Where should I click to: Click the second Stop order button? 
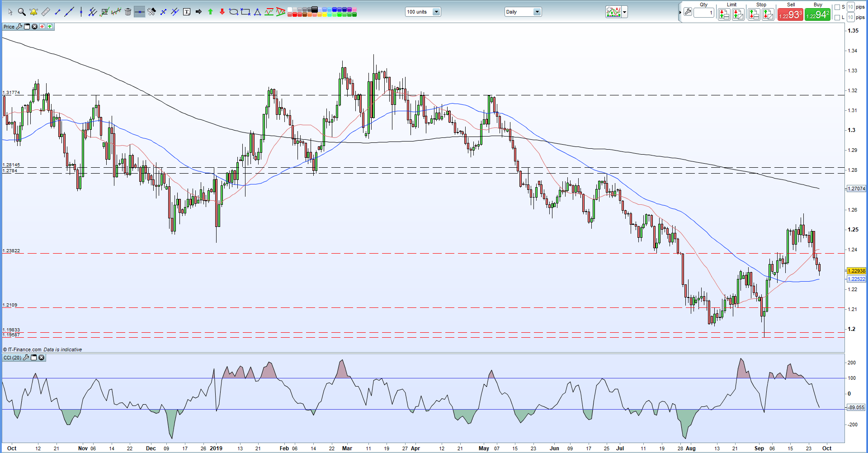click(x=768, y=14)
